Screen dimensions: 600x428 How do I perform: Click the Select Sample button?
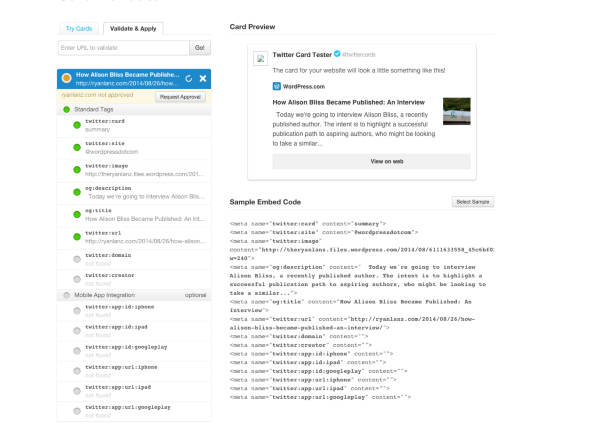[x=473, y=202]
